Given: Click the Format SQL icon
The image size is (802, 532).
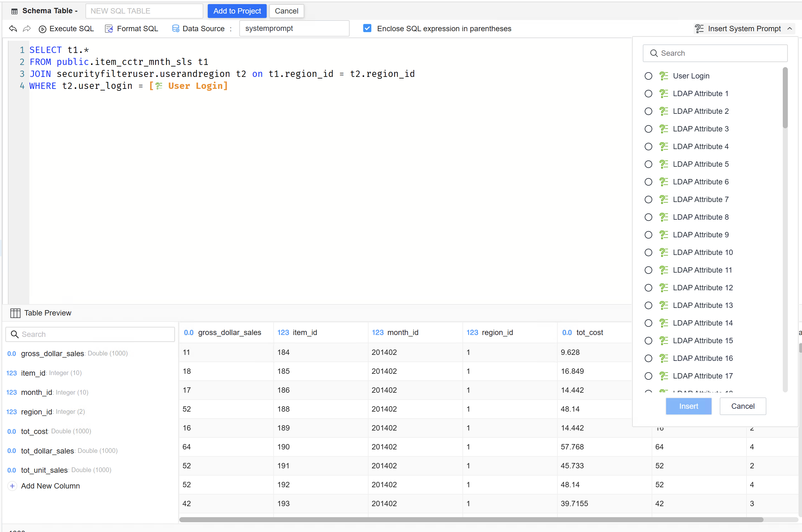Looking at the screenshot, I should pos(109,29).
